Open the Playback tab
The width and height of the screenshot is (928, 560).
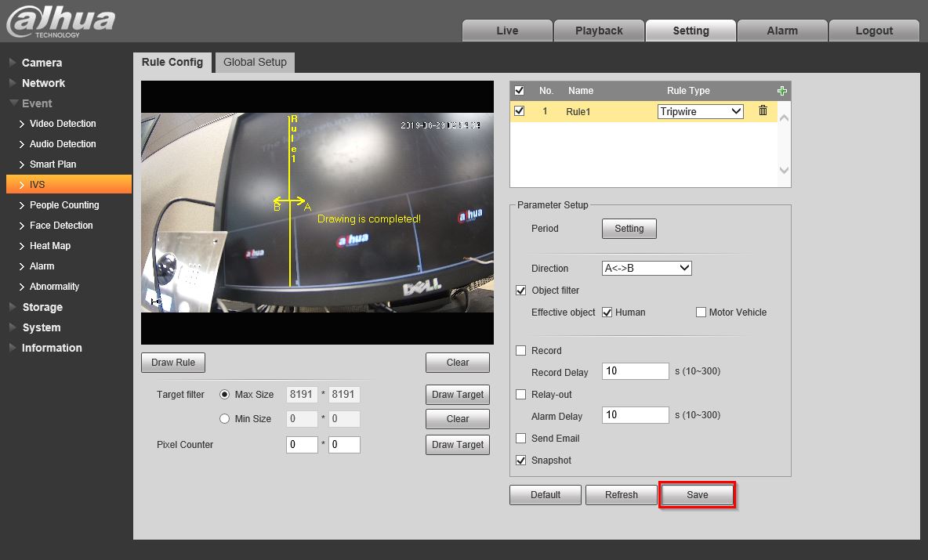599,31
